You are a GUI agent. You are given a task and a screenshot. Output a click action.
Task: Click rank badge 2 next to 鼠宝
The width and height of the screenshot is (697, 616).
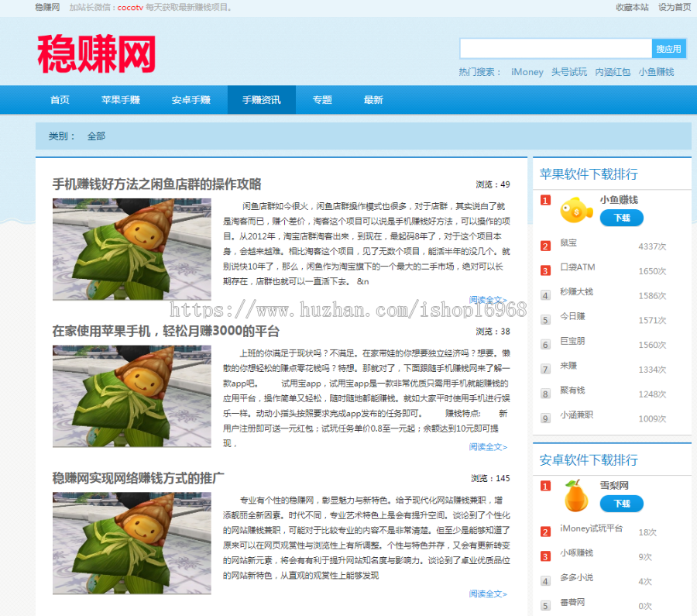click(544, 246)
